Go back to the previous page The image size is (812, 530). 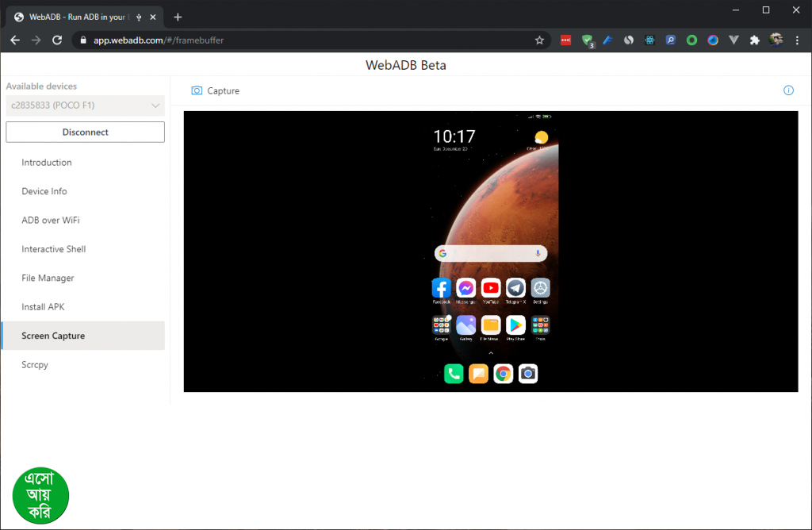point(15,40)
